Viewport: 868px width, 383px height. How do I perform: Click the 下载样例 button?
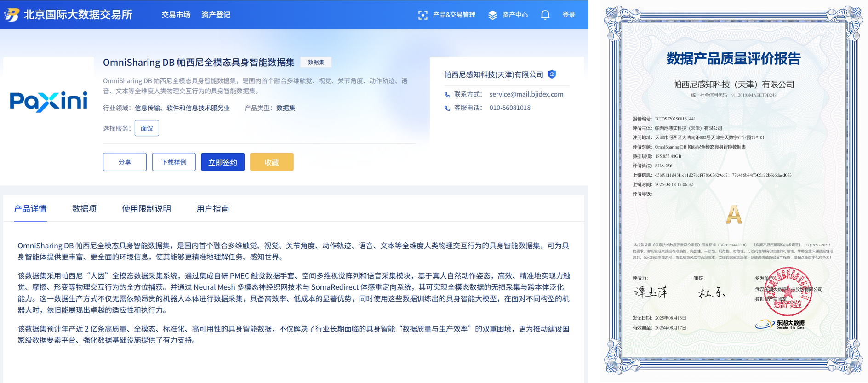coord(174,162)
